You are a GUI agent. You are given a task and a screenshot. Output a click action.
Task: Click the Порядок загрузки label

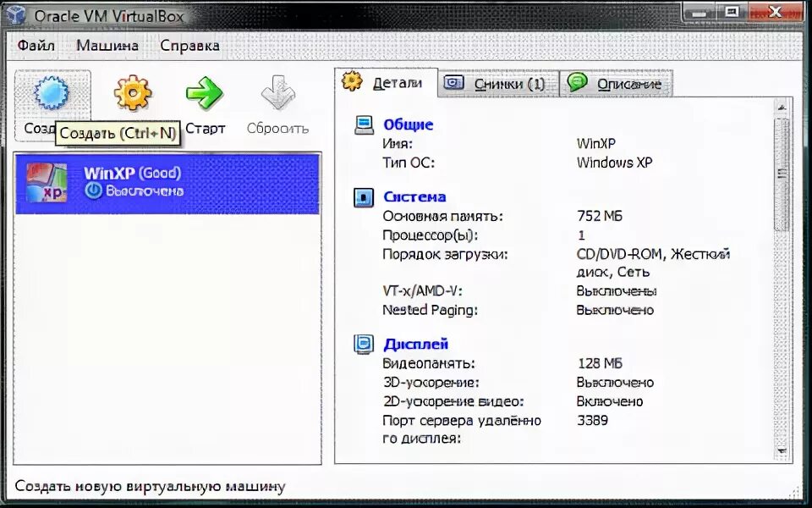pos(446,255)
